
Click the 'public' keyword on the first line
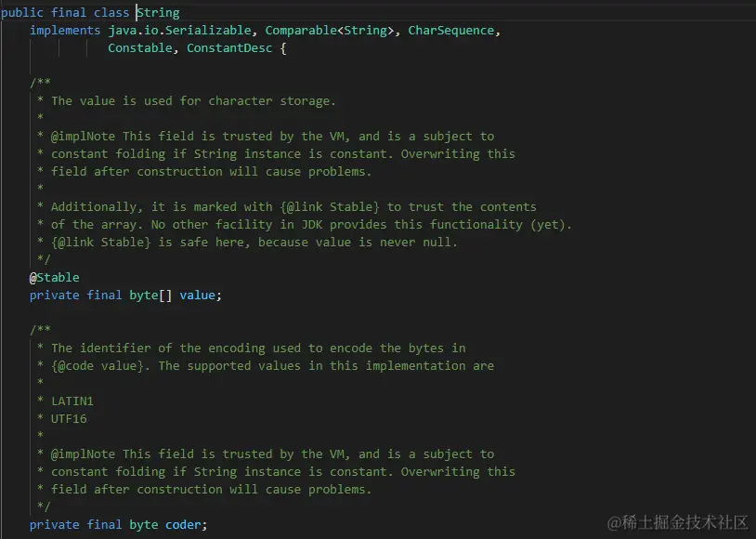22,13
